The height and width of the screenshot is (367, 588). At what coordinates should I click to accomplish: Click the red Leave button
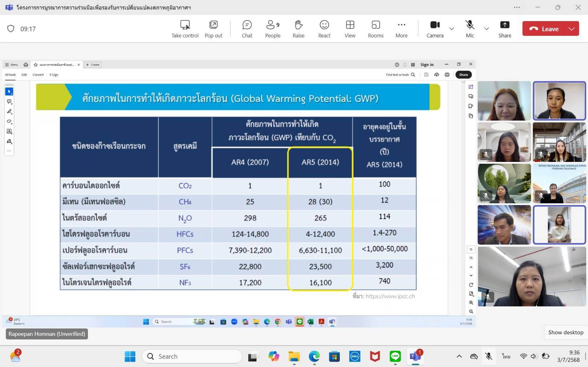pos(544,29)
